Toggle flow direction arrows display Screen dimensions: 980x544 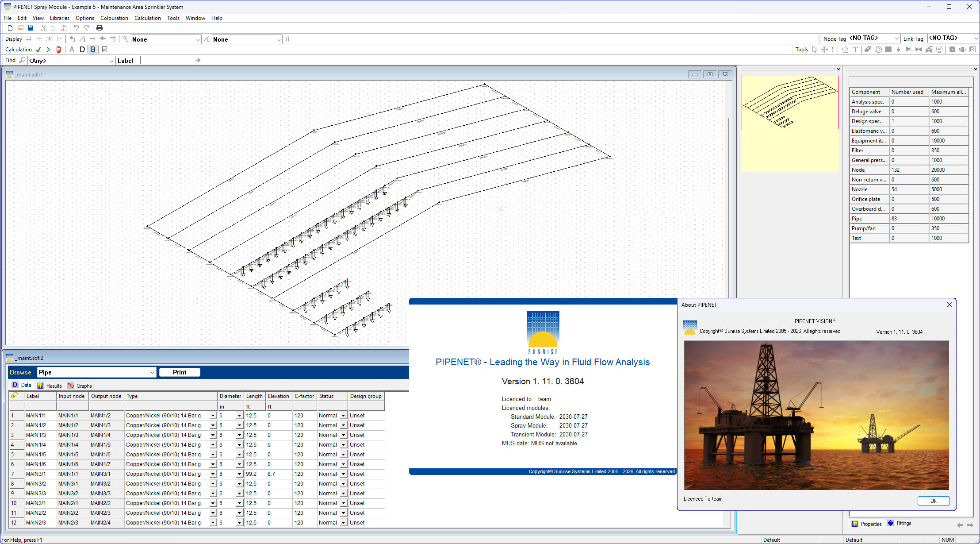click(x=92, y=39)
